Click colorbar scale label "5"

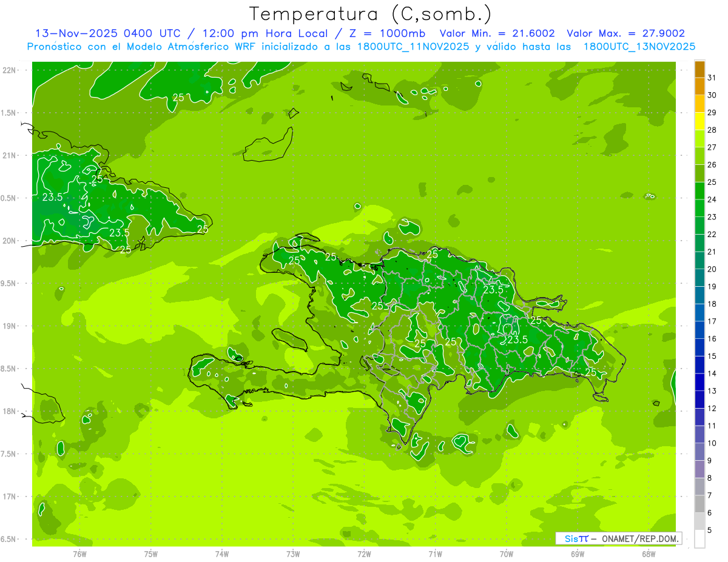(710, 530)
